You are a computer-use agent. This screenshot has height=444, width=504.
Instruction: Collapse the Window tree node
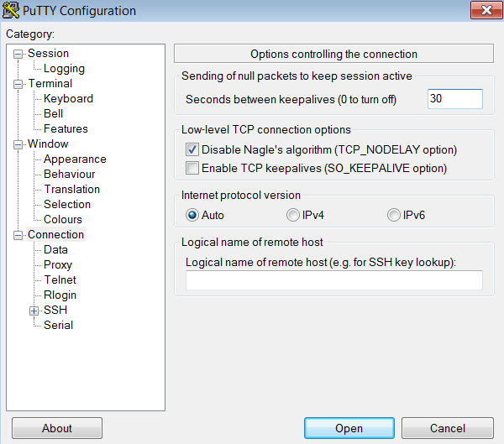click(x=18, y=144)
